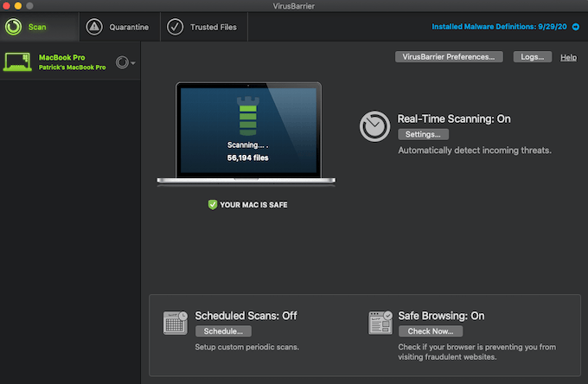Viewport: 588px width, 384px height.
Task: Open Real-Time Scanning Settings
Action: (x=423, y=134)
